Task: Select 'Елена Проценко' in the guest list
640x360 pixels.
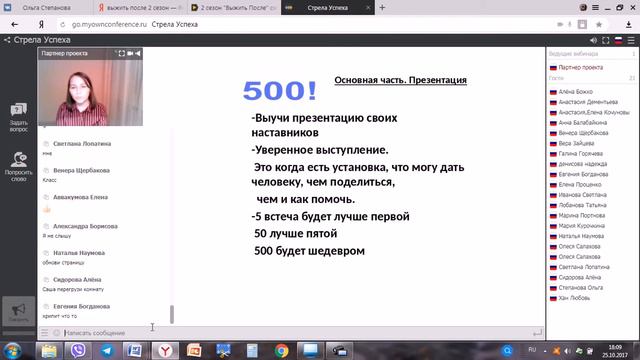Action: (580, 184)
